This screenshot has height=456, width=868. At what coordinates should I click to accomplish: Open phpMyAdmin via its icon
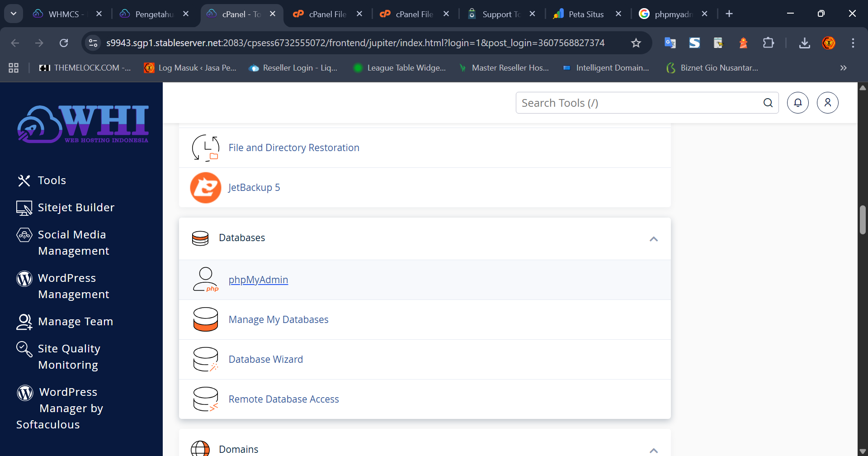coord(206,279)
